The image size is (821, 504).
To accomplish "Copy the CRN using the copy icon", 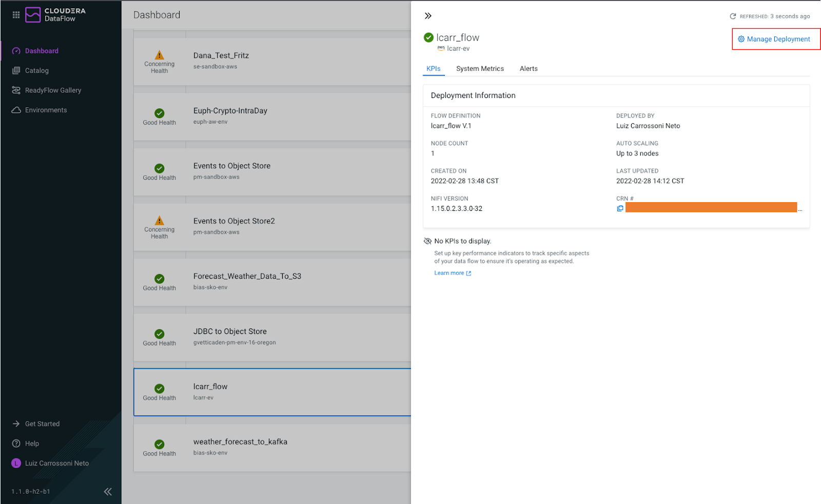I will (620, 208).
